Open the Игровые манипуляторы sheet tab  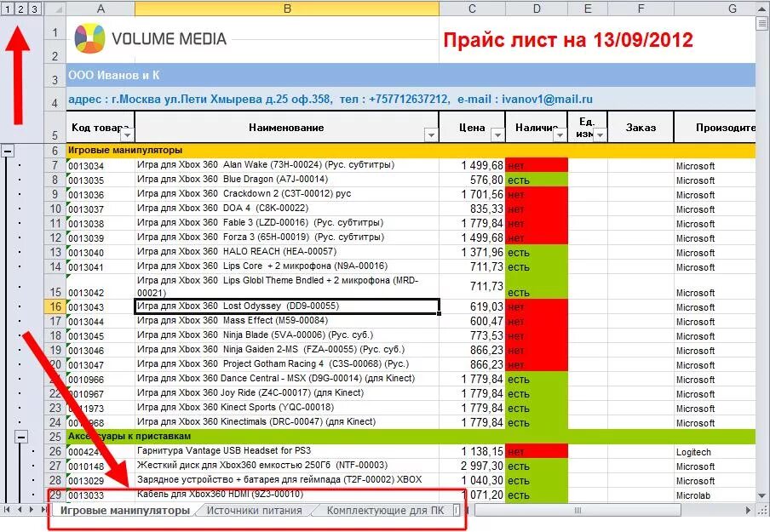pos(124,511)
